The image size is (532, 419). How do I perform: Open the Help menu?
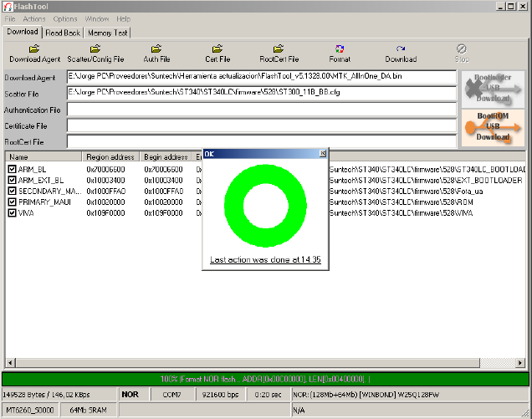point(124,19)
